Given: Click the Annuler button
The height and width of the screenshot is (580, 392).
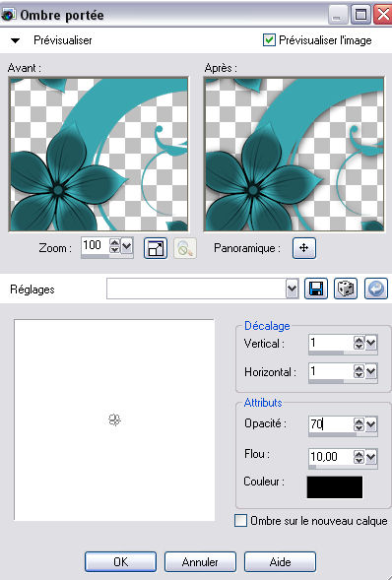Looking at the screenshot, I should click(200, 562).
